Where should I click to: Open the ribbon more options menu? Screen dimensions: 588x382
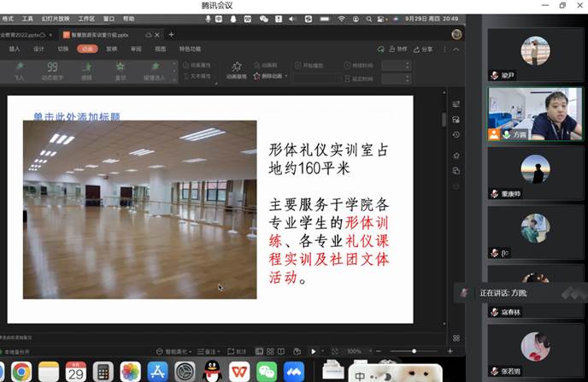click(444, 49)
